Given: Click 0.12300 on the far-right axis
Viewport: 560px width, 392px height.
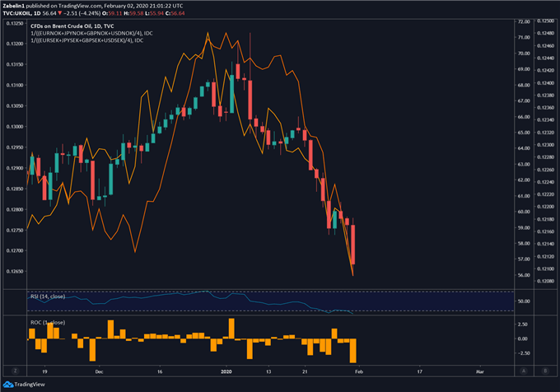Looking at the screenshot, I should (546, 145).
